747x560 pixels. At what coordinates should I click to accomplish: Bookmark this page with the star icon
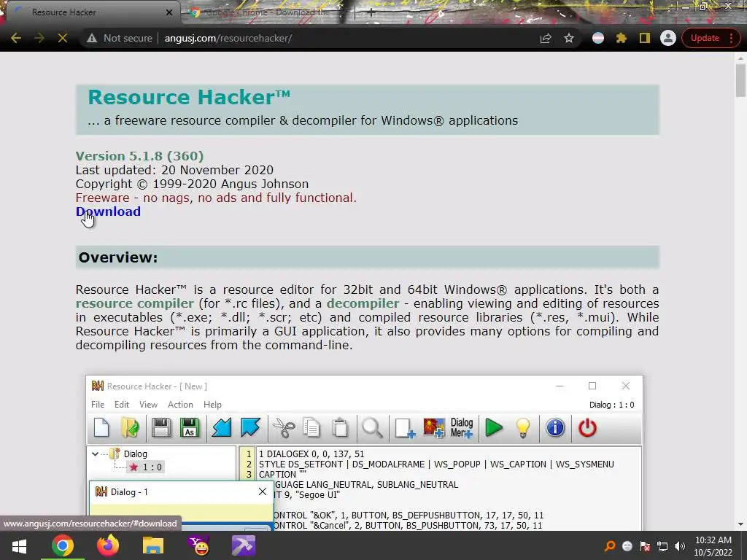click(569, 38)
